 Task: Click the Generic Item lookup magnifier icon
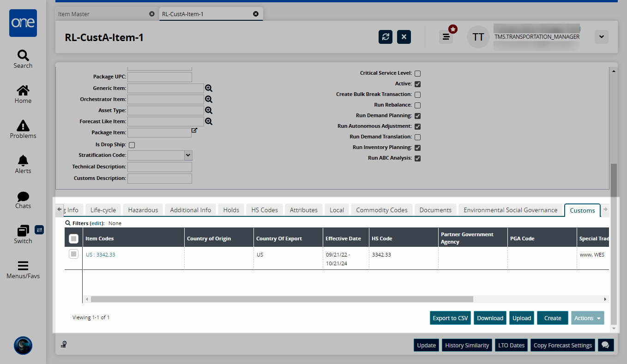click(x=209, y=88)
